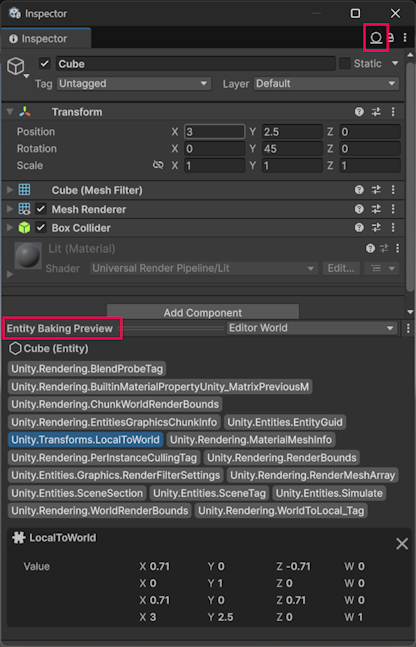Open Mesh Filter presets icon
416x647 pixels.
[376, 190]
